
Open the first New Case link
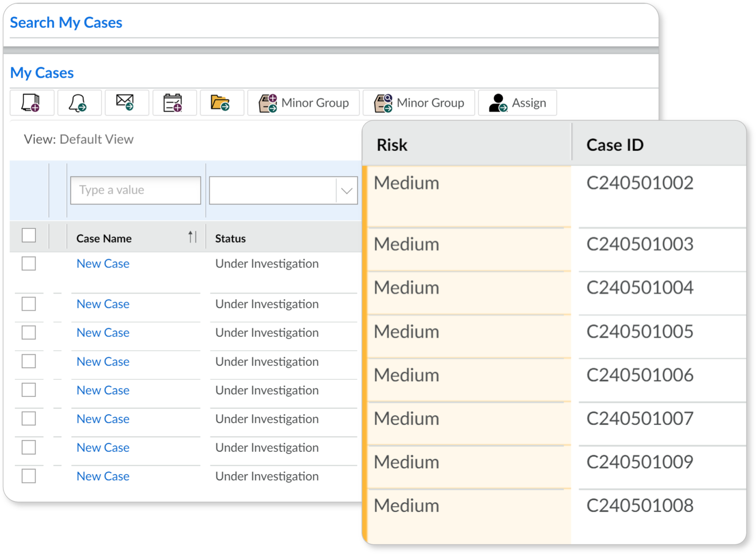pyautogui.click(x=103, y=264)
